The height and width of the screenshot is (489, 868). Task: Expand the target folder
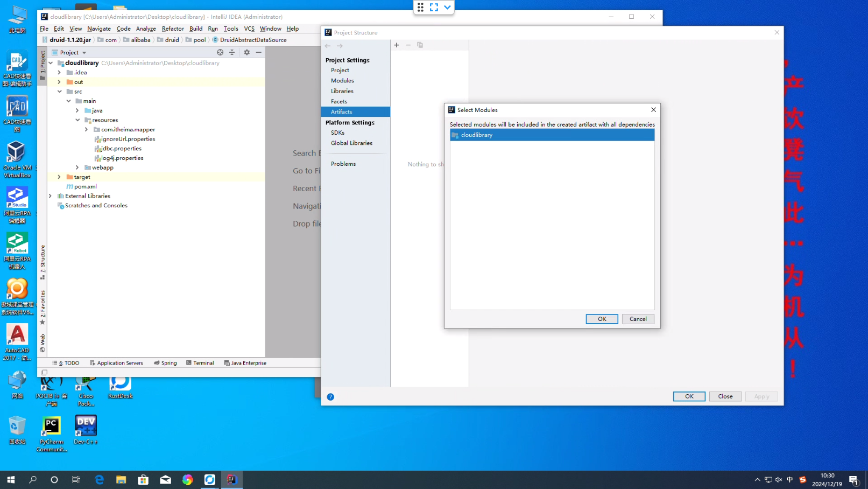pyautogui.click(x=59, y=177)
